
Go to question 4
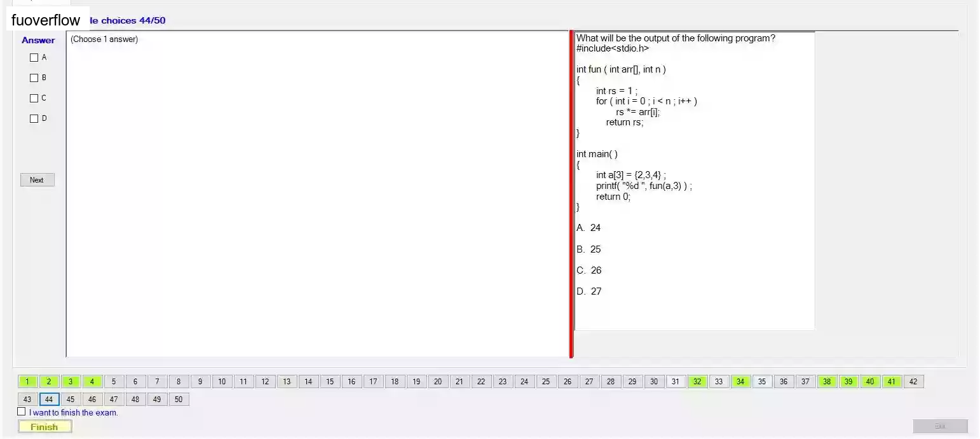coord(92,382)
